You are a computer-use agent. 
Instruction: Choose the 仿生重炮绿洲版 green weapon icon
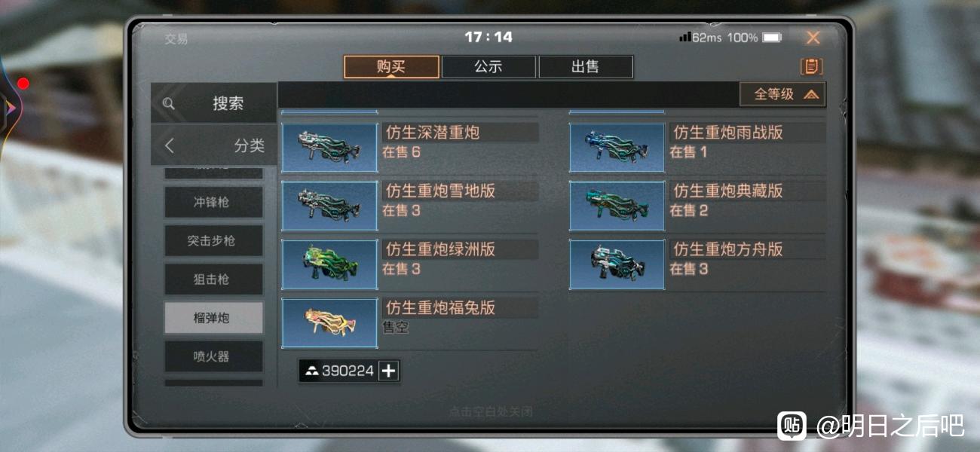click(x=329, y=264)
